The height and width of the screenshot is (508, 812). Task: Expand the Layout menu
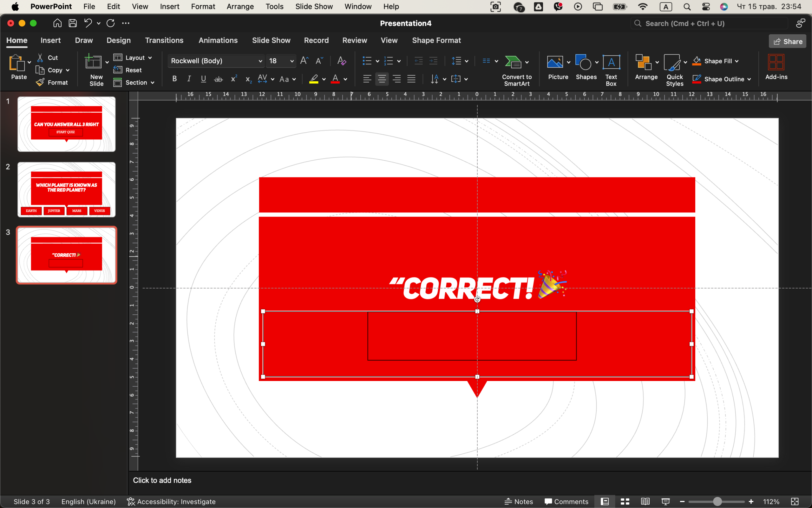point(133,58)
